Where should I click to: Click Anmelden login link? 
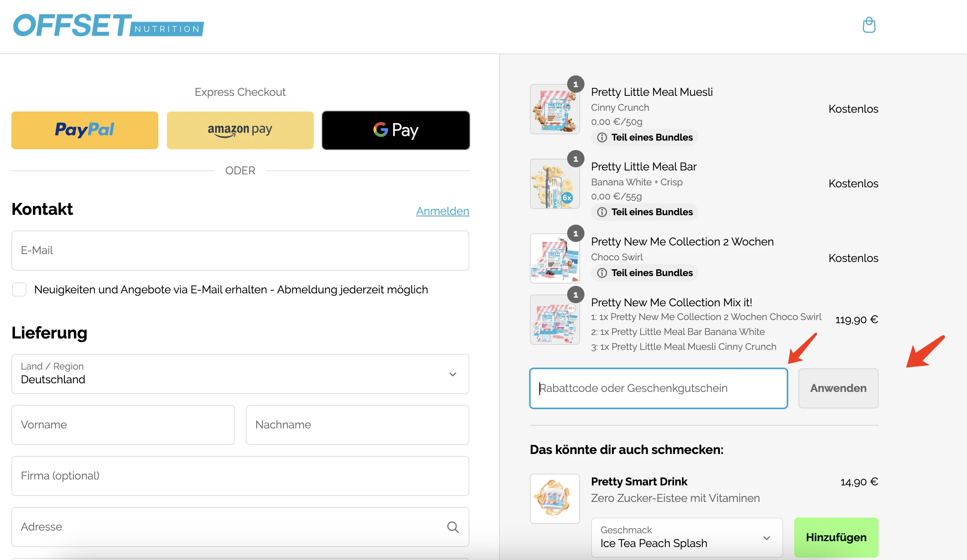click(443, 210)
